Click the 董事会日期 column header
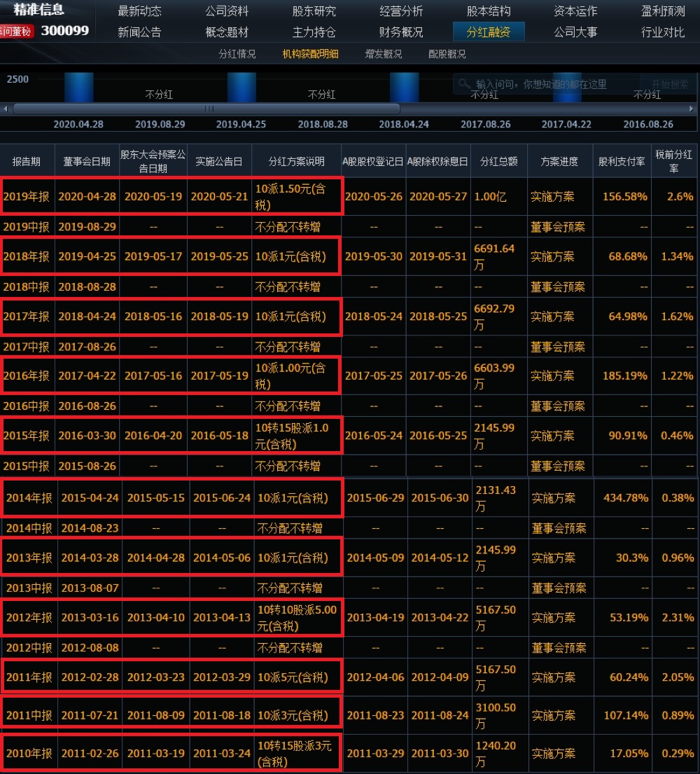Viewport: 700px width, 774px height. point(87,161)
